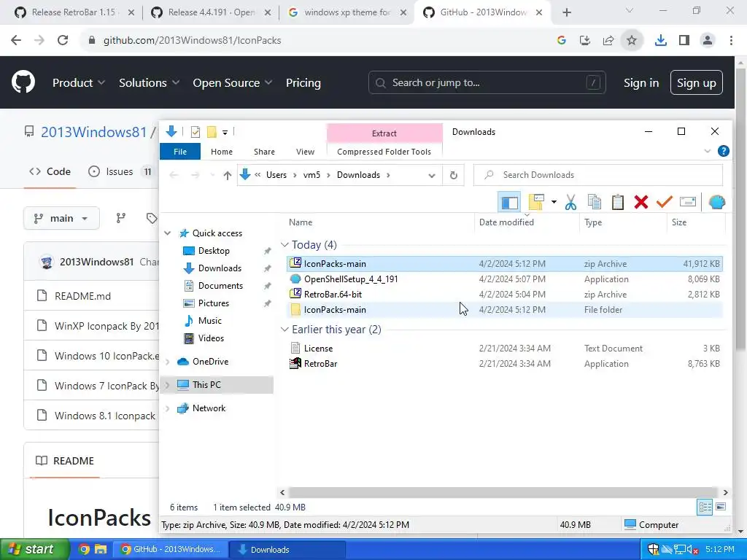Click the vm5 breadcrumb in address bar
This screenshot has width=747, height=560.
pos(311,175)
